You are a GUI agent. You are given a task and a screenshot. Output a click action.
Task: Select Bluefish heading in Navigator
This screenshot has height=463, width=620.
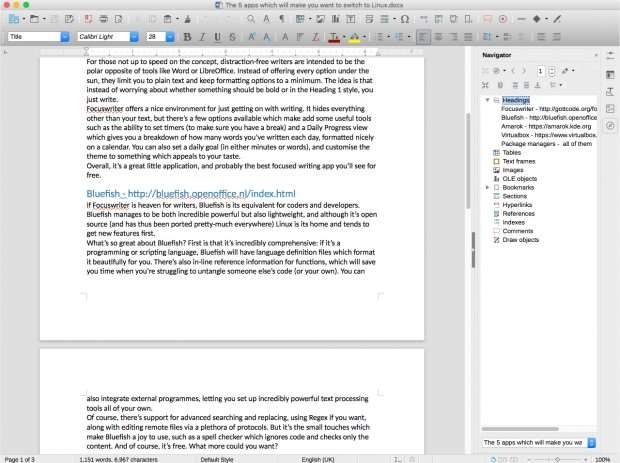coord(549,117)
